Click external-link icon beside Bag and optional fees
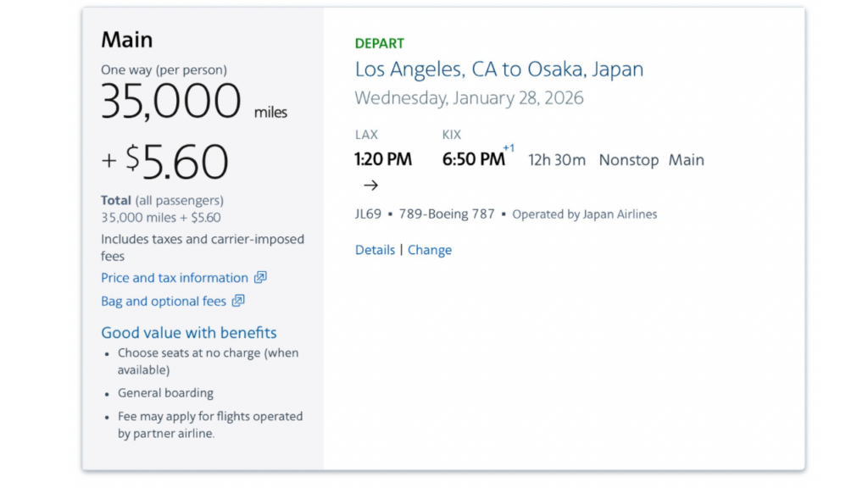This screenshot has width=868, height=488. (x=238, y=300)
